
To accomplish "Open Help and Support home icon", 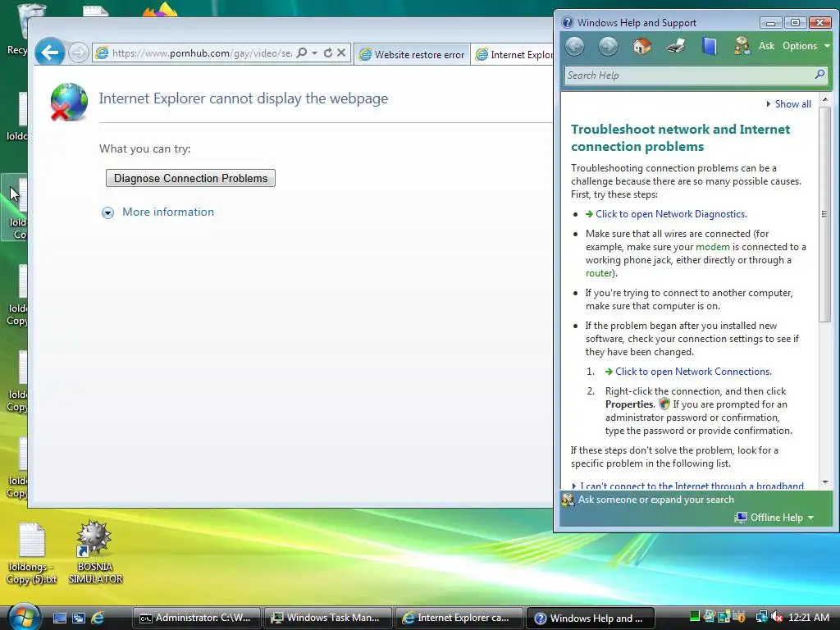I will tap(641, 46).
